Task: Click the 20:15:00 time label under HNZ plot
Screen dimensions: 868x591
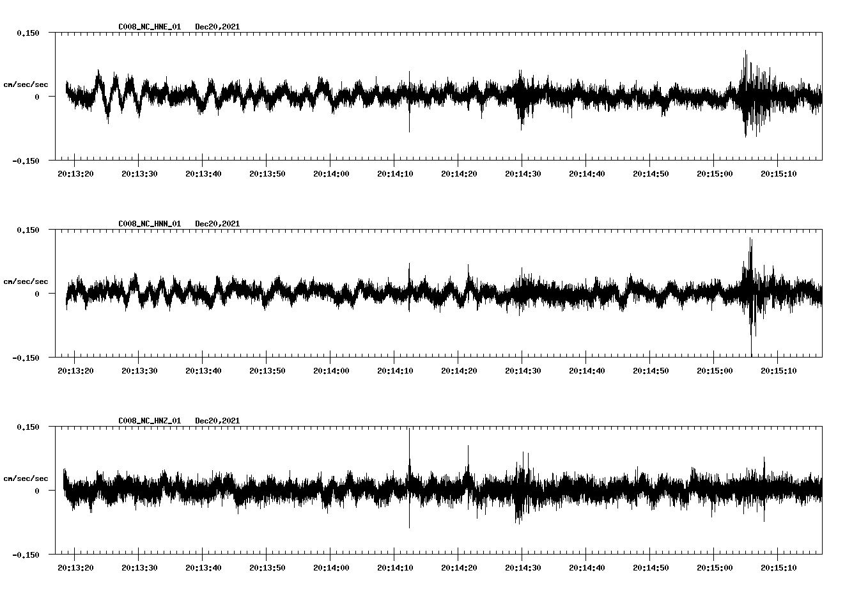Action: [x=715, y=568]
